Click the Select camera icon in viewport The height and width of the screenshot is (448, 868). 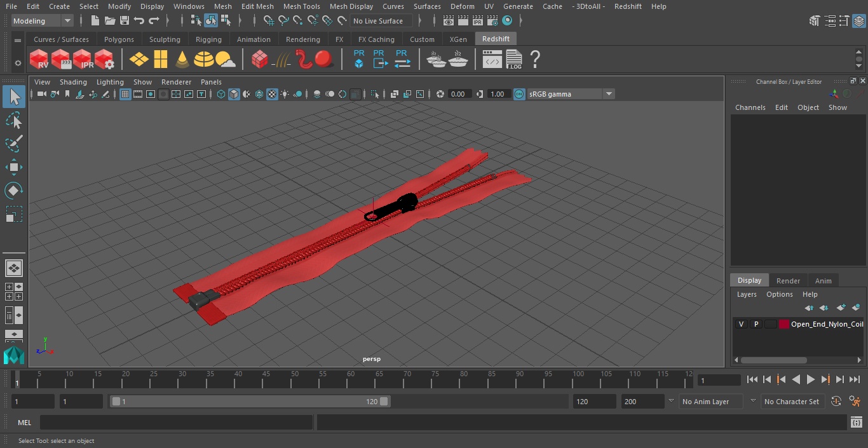(x=42, y=94)
